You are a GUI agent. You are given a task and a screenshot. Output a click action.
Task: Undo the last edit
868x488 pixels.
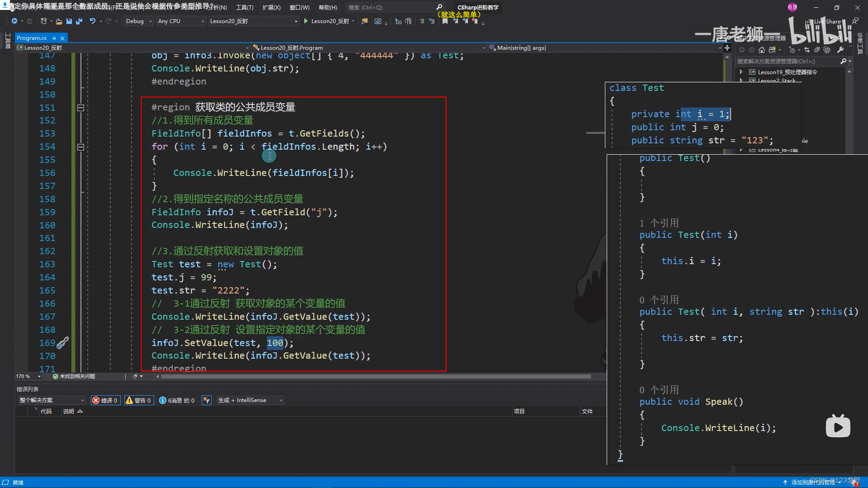pos(92,21)
